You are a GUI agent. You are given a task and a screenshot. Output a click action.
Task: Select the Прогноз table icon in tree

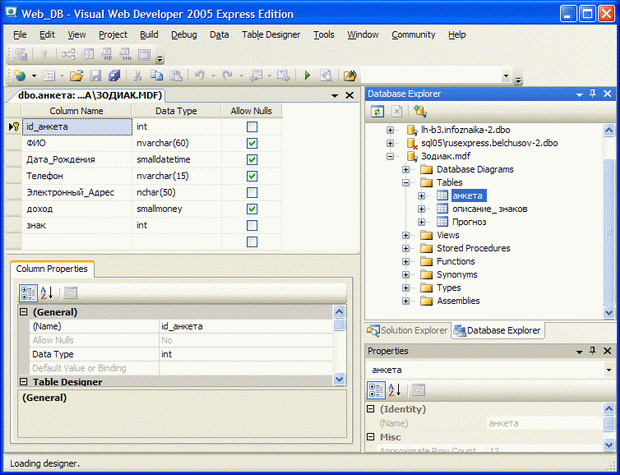click(x=442, y=222)
